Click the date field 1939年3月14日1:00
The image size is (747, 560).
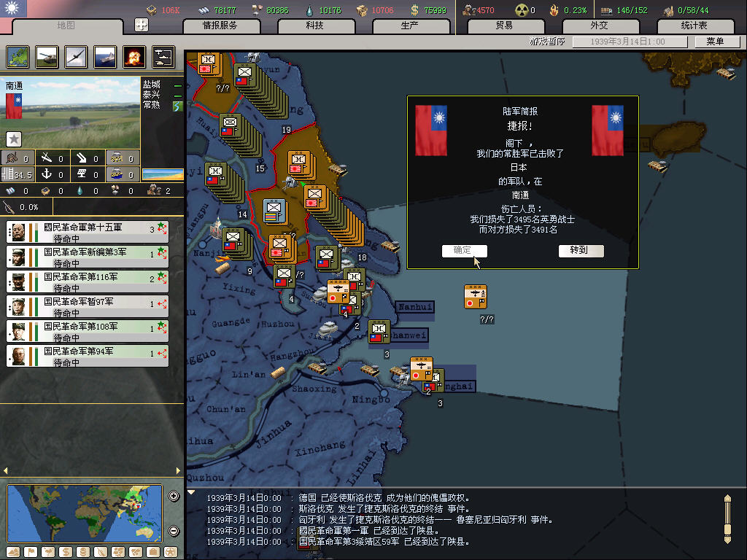(x=630, y=42)
